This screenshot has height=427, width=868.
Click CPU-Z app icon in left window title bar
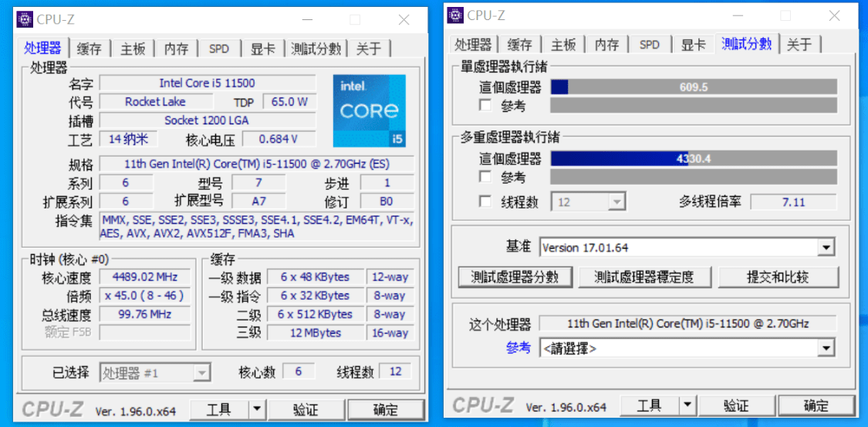click(x=25, y=20)
